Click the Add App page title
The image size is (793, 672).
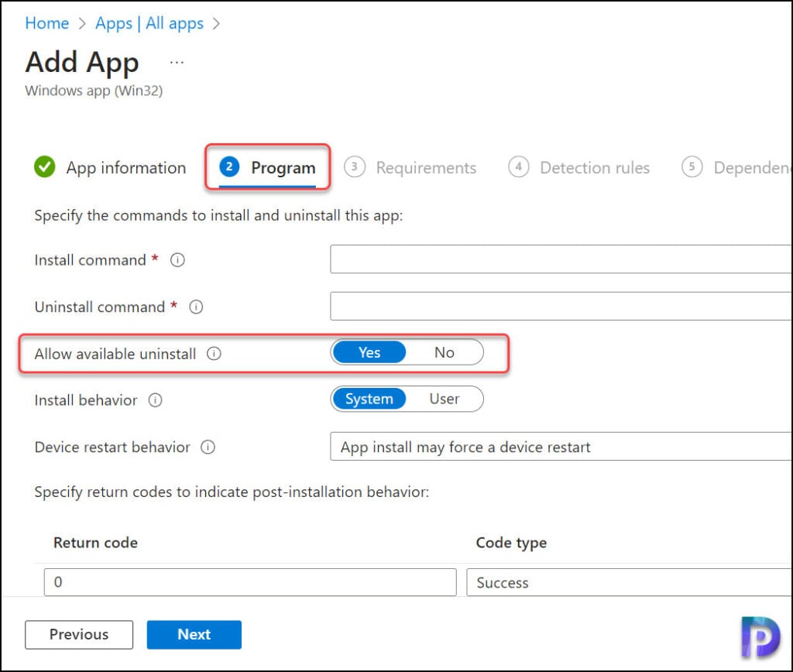[82, 63]
